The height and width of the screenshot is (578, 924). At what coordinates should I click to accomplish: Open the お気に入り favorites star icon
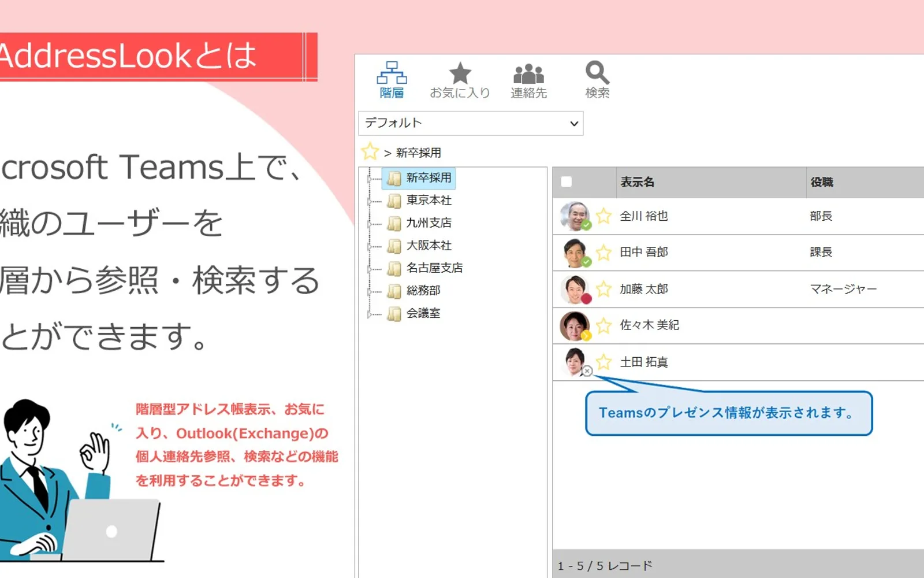pos(460,73)
